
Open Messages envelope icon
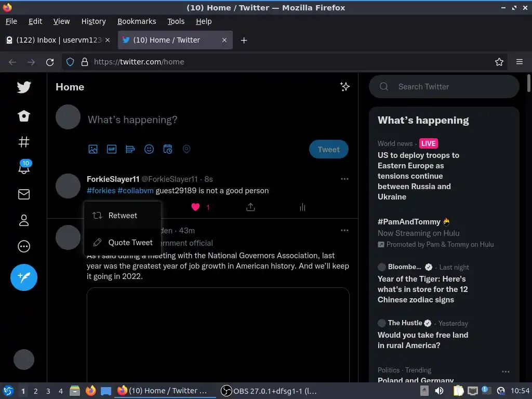click(x=24, y=194)
